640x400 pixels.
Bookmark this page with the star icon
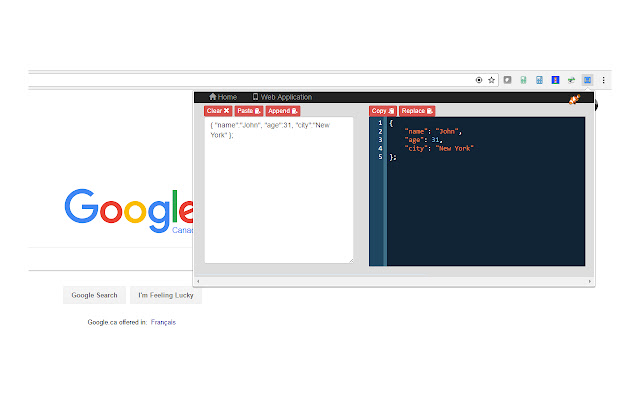[491, 80]
